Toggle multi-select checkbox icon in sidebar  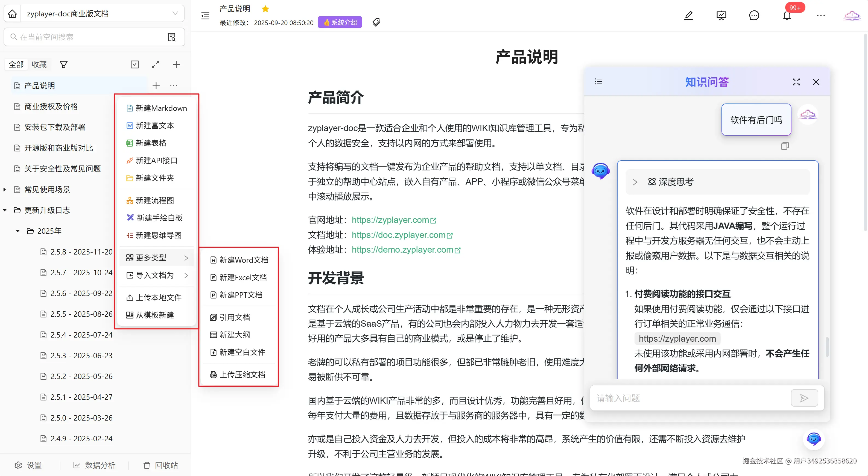tap(135, 64)
